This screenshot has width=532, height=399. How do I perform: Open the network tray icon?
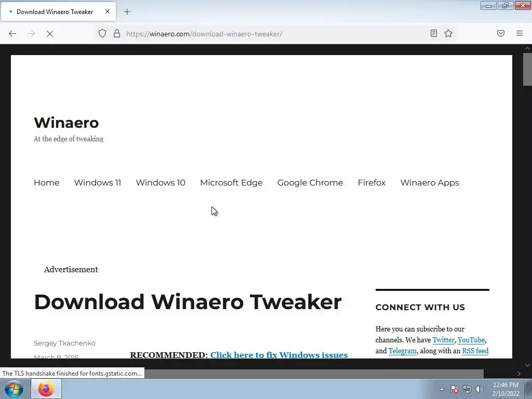click(467, 389)
